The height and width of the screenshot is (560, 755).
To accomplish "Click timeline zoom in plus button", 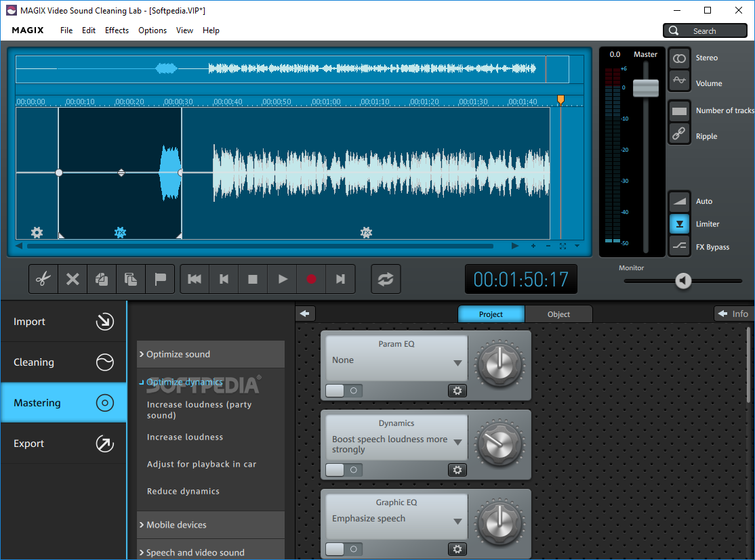I will (x=533, y=246).
